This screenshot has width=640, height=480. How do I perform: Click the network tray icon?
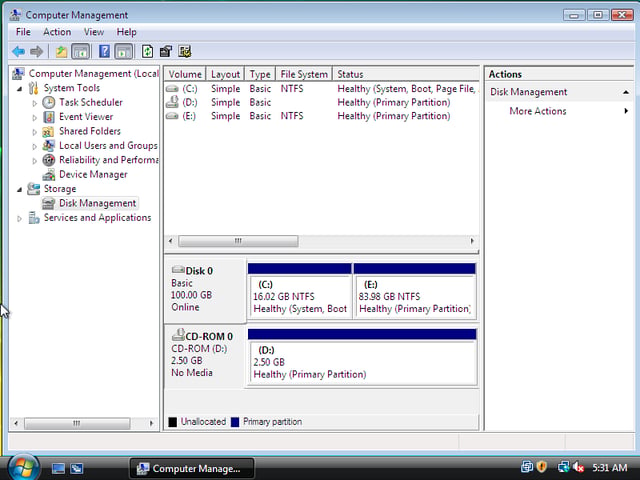[564, 467]
